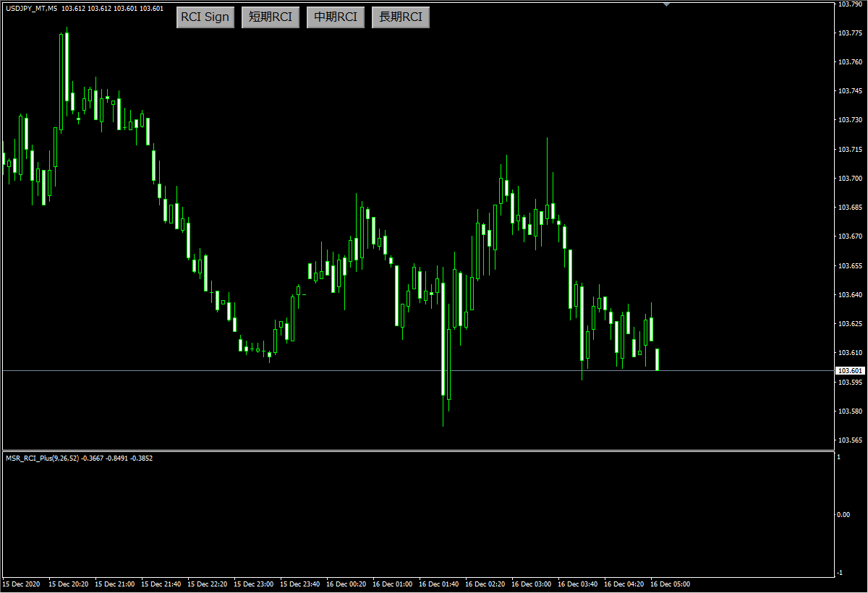This screenshot has height=593, width=868.
Task: Click the 15 Dec 23:00 time label
Action: tap(254, 584)
